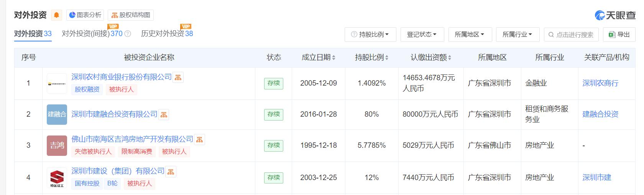This screenshot has height=195, width=644.
Task: Click the 特区建工 logo thumbnail
Action: click(x=57, y=178)
